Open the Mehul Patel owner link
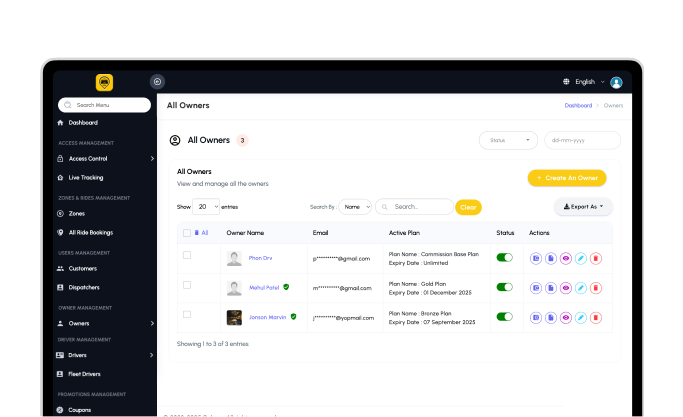Screen dimensions: 683x417 (x=264, y=288)
